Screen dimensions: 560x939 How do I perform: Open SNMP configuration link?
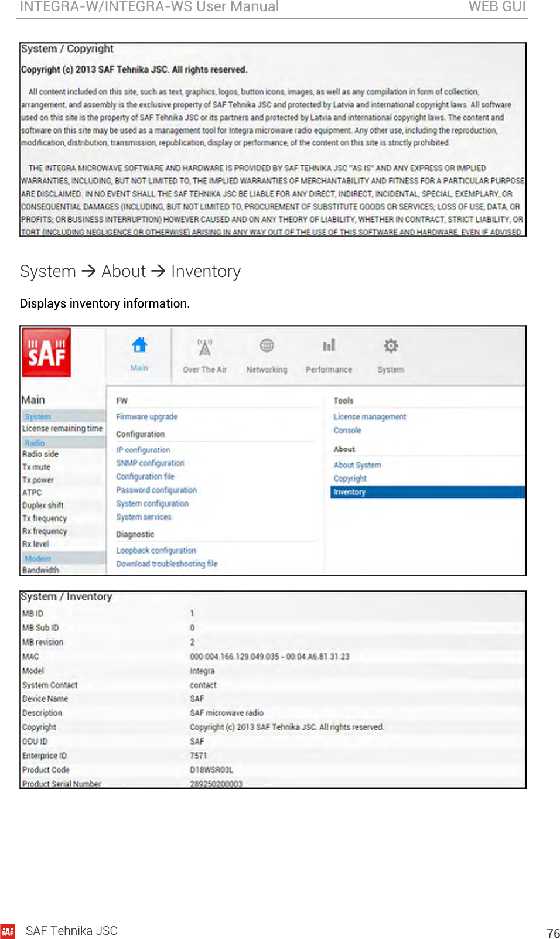pyautogui.click(x=150, y=463)
